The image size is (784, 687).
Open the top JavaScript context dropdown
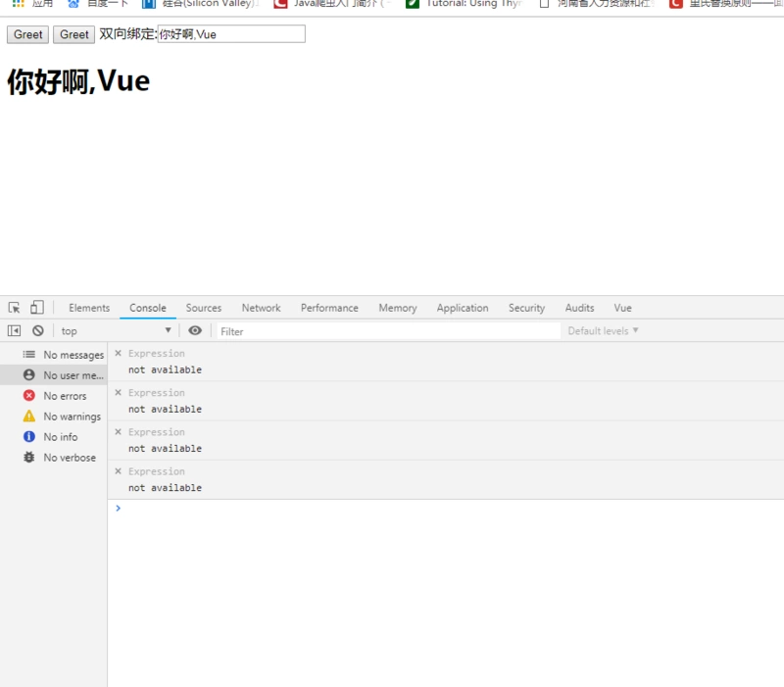pyautogui.click(x=116, y=331)
